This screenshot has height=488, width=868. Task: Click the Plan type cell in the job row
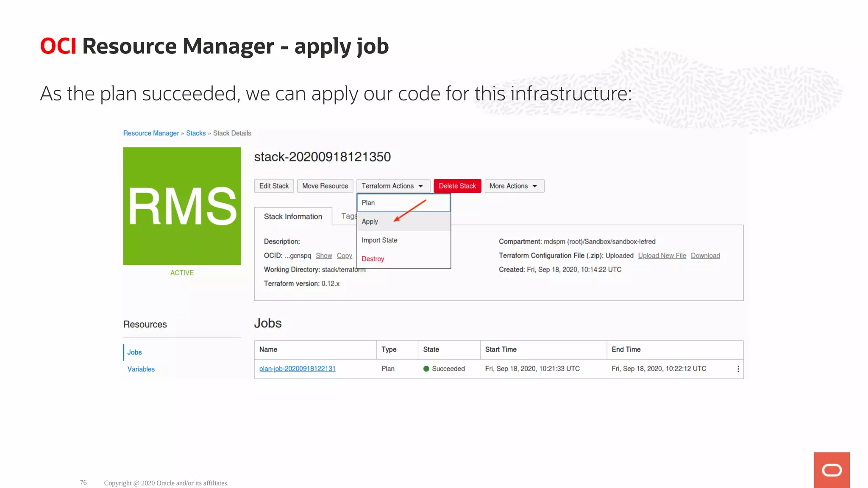(x=388, y=369)
